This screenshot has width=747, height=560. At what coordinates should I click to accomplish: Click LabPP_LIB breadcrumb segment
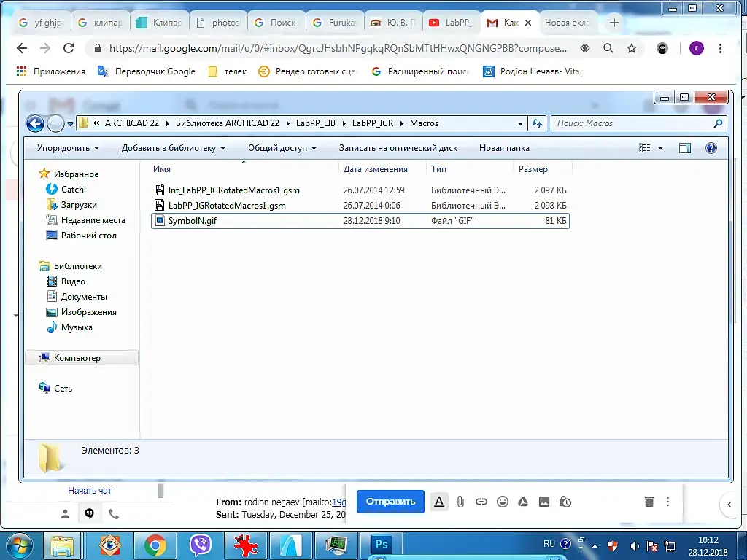click(315, 123)
